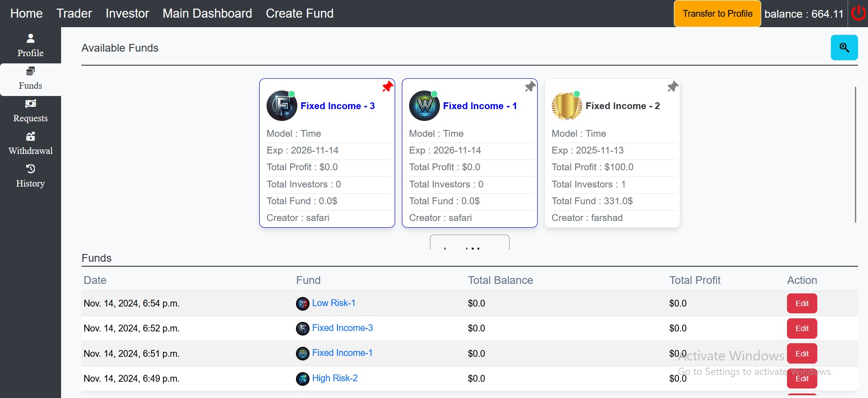Open the search funds magnifier button
Image resolution: width=868 pixels, height=398 pixels.
pyautogui.click(x=844, y=48)
